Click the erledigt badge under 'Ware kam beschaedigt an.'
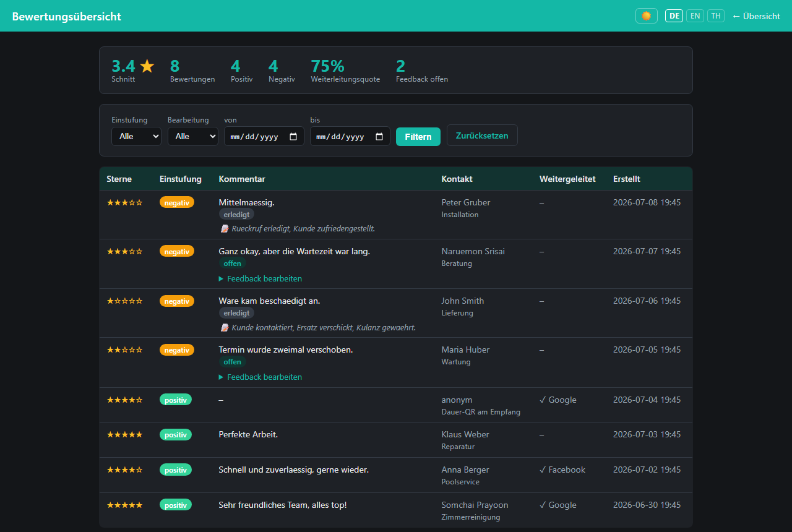The image size is (792, 532). [x=236, y=313]
